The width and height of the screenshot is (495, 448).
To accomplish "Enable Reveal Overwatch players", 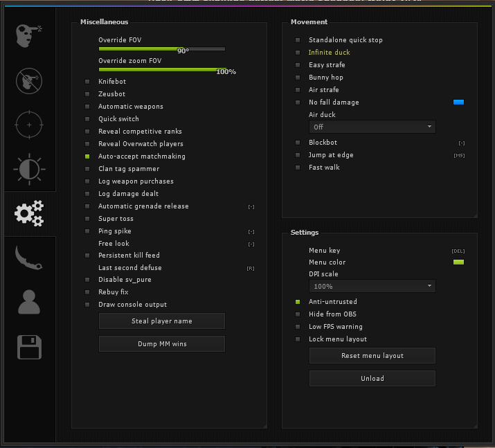I will (87, 144).
